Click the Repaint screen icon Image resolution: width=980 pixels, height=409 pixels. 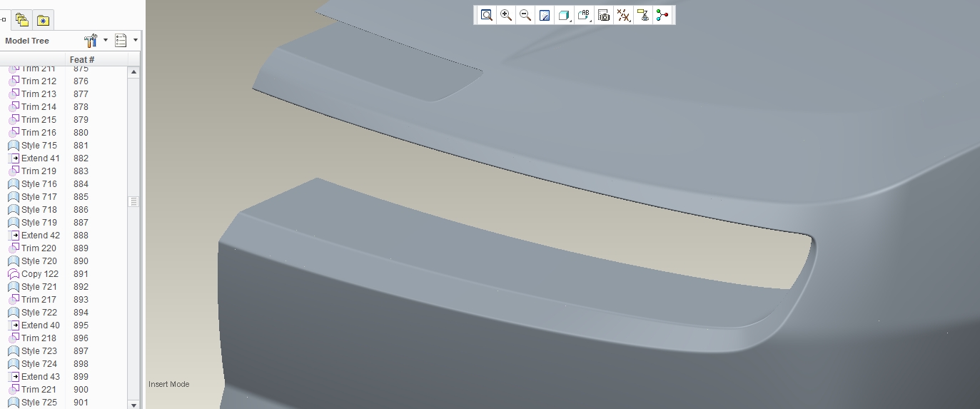[x=545, y=15]
